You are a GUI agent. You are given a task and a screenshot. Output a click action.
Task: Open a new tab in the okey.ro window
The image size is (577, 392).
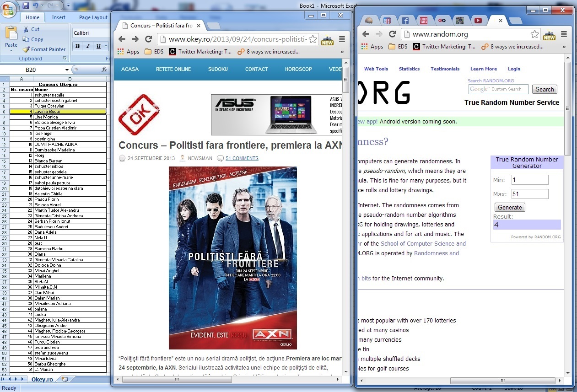click(213, 25)
